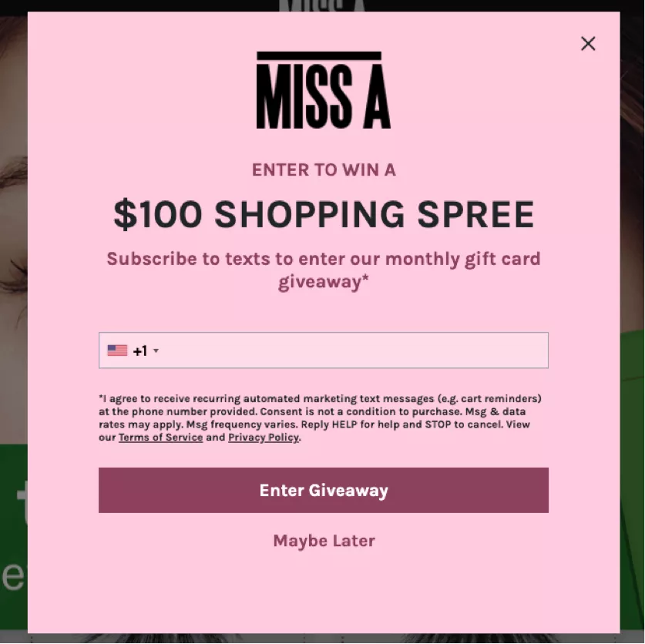The width and height of the screenshot is (645, 644).
Task: Click the US flag icon
Action: (117, 351)
